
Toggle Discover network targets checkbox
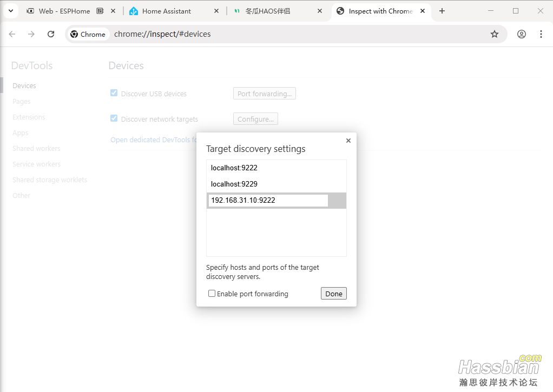[x=114, y=118]
